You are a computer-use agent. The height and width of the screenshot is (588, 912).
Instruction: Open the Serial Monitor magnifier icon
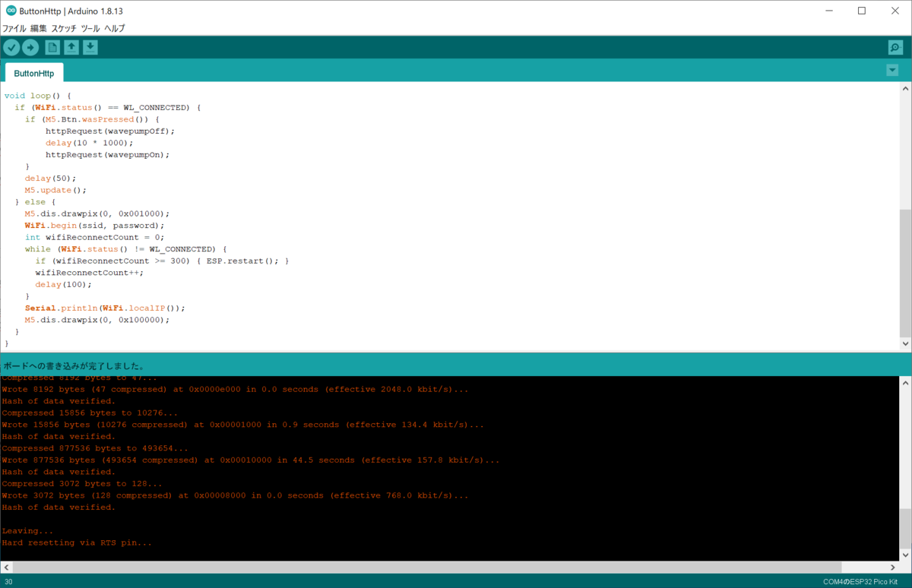[896, 48]
